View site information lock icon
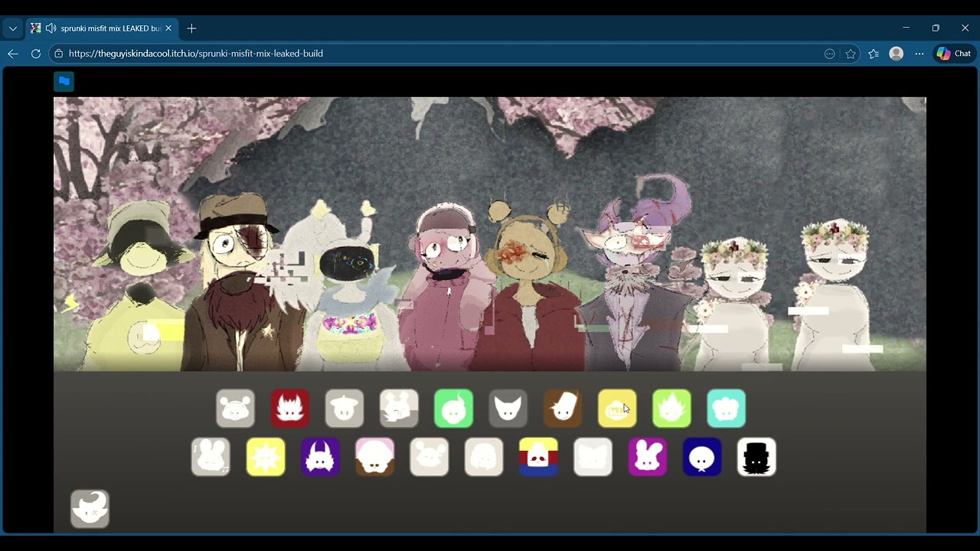 [58, 54]
